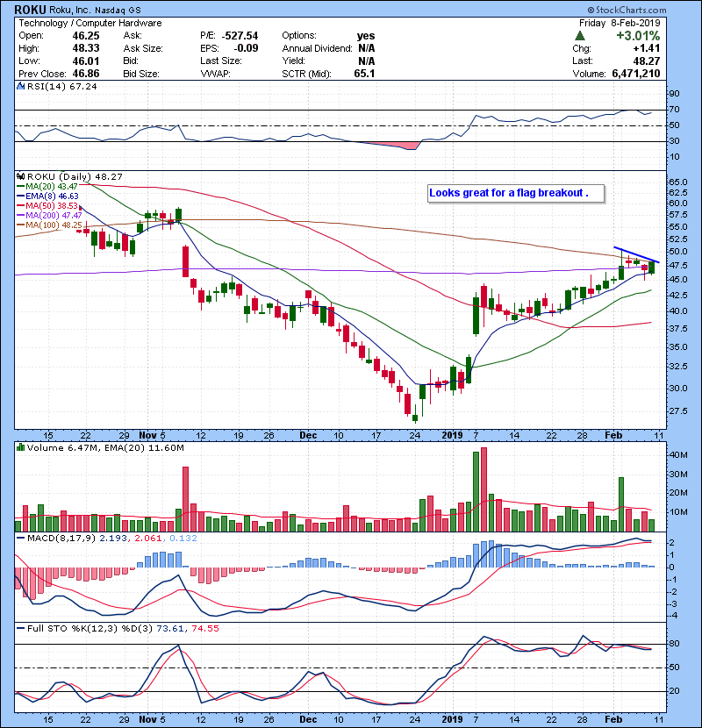Screen dimensions: 702x728
Task: Click the Open price 46.25
Action: (86, 35)
